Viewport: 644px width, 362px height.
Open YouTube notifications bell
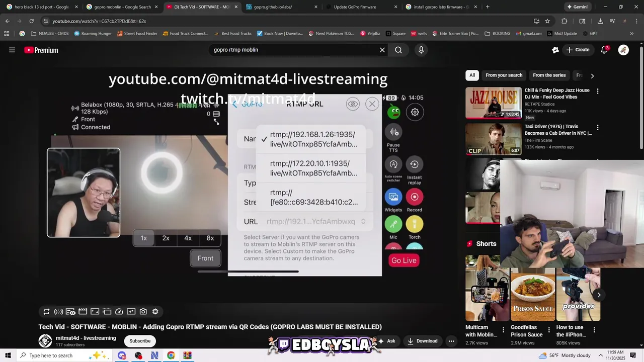(x=604, y=50)
